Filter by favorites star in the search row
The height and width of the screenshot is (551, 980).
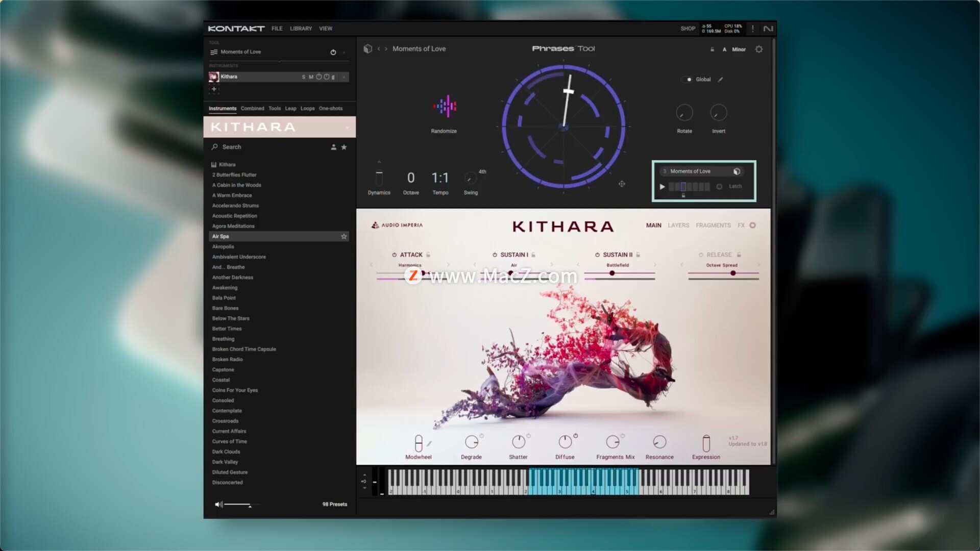344,147
